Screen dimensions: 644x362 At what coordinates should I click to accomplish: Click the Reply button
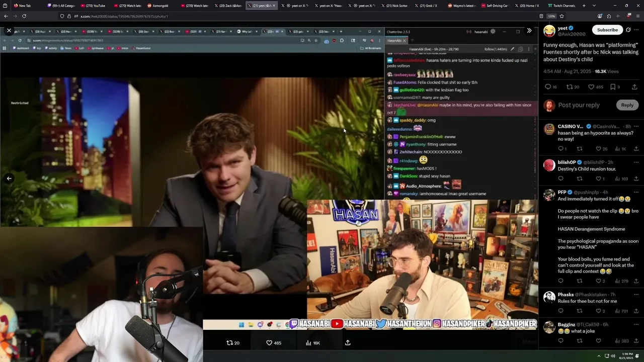pyautogui.click(x=627, y=105)
